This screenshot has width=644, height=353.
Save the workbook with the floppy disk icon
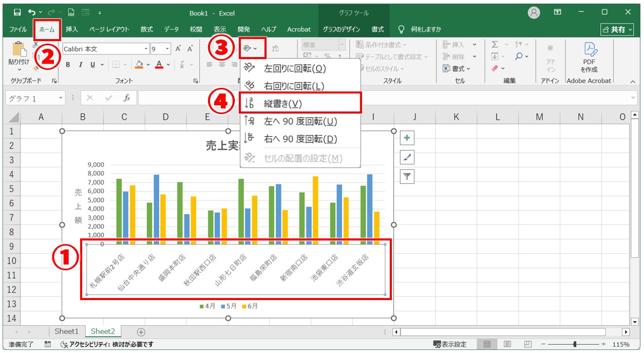tap(17, 12)
